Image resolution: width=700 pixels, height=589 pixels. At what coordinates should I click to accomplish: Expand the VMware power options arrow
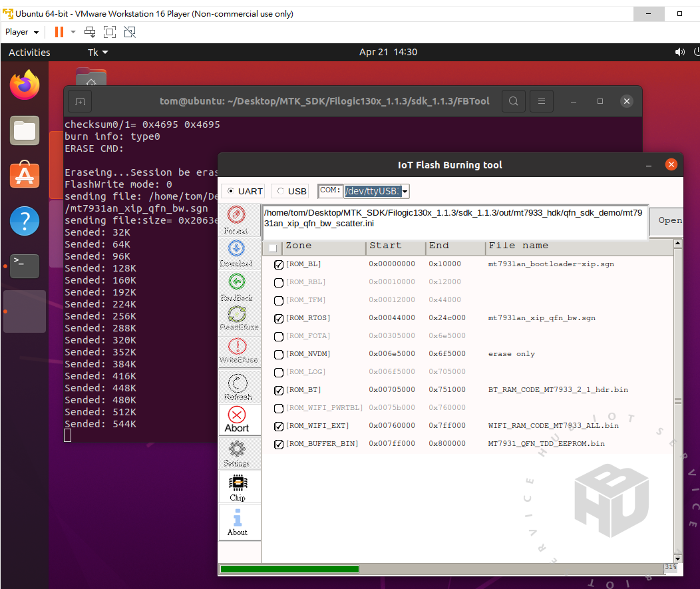click(73, 32)
